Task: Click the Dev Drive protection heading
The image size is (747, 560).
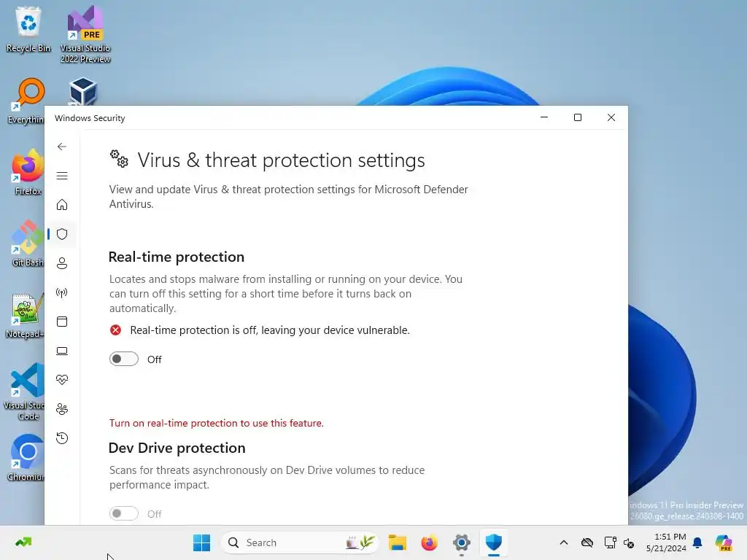Action: pos(177,448)
